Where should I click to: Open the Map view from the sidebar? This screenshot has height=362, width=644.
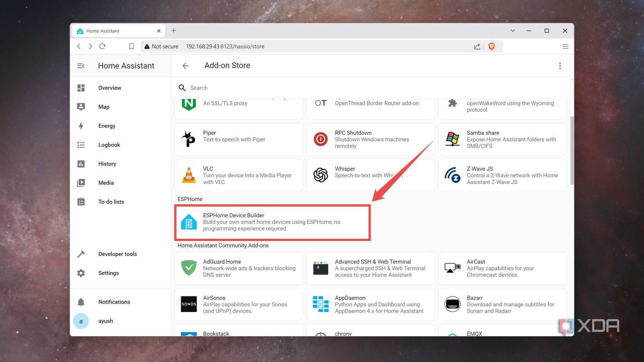pos(104,106)
